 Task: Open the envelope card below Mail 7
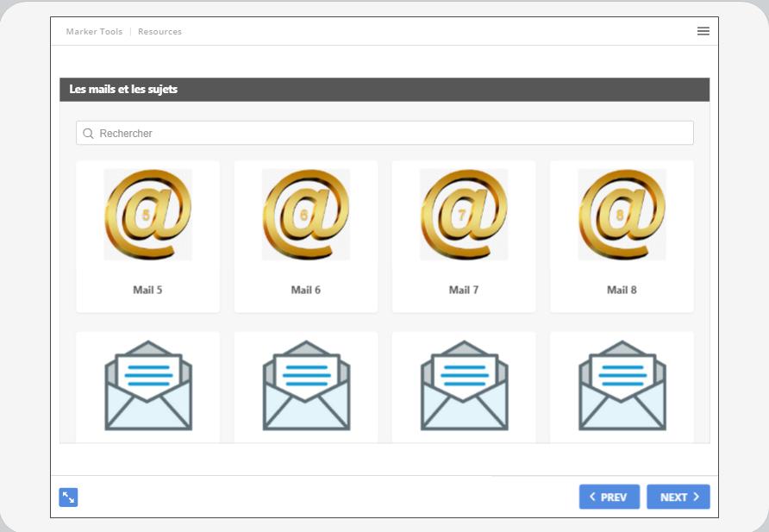point(464,387)
